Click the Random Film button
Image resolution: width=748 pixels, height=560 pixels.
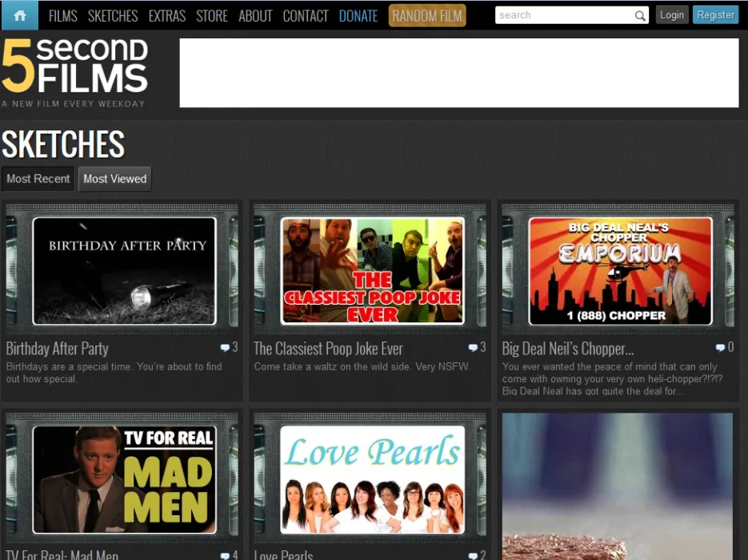click(x=427, y=16)
